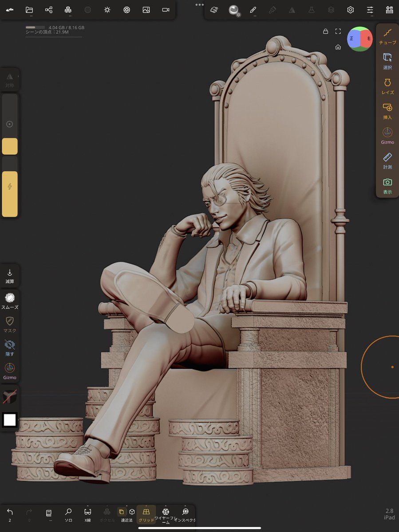Open the history book menu
The height and width of the screenshot is (532, 399).
tap(49, 514)
